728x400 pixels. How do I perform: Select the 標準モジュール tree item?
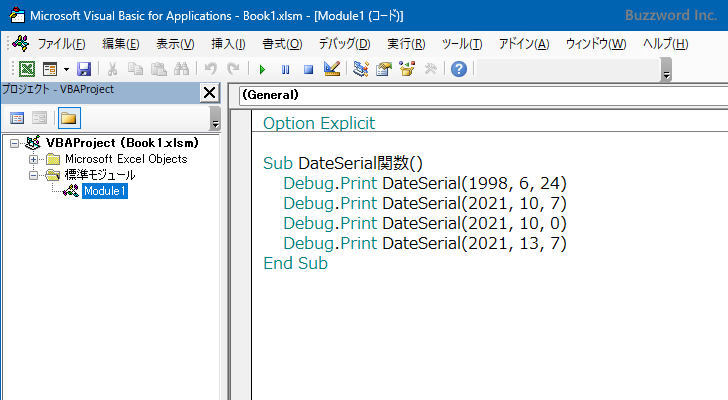pyautogui.click(x=100, y=175)
